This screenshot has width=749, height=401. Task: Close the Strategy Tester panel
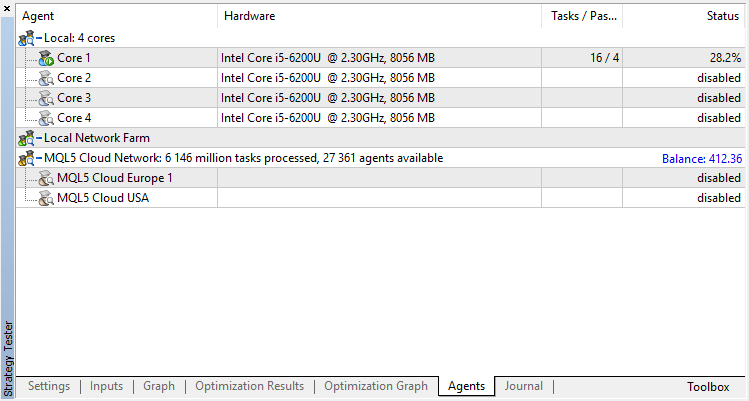tap(7, 8)
